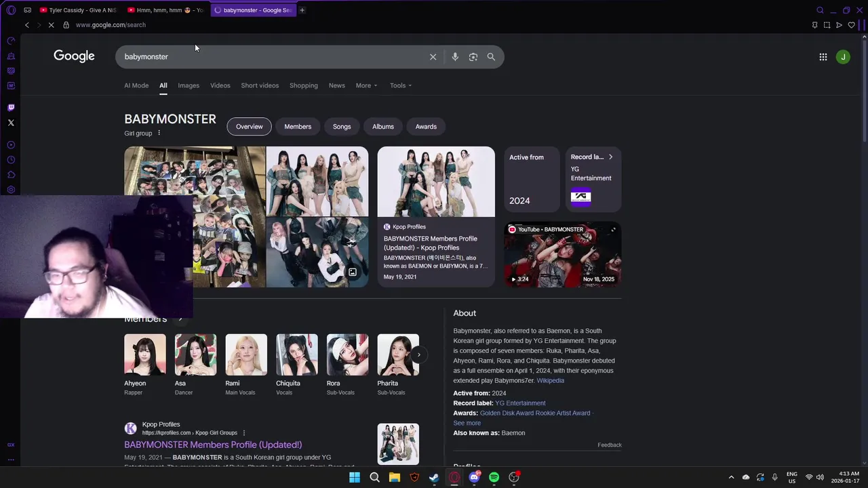868x488 pixels.
Task: Select the Songs chip
Action: pos(342,127)
